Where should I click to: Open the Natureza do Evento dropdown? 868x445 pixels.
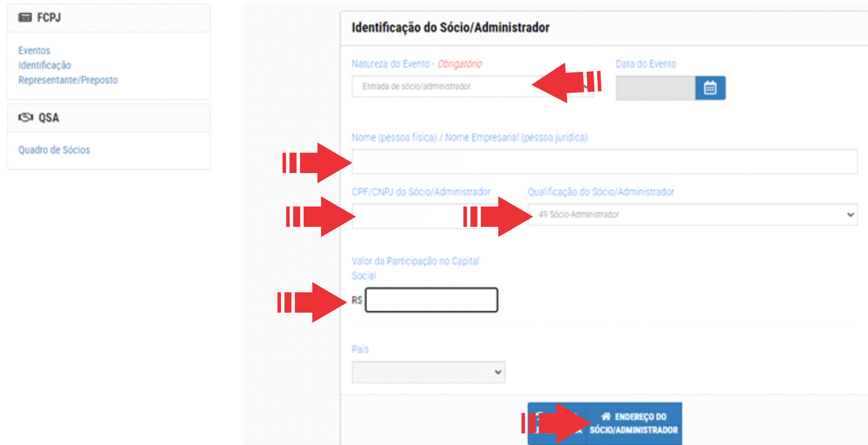(x=472, y=87)
